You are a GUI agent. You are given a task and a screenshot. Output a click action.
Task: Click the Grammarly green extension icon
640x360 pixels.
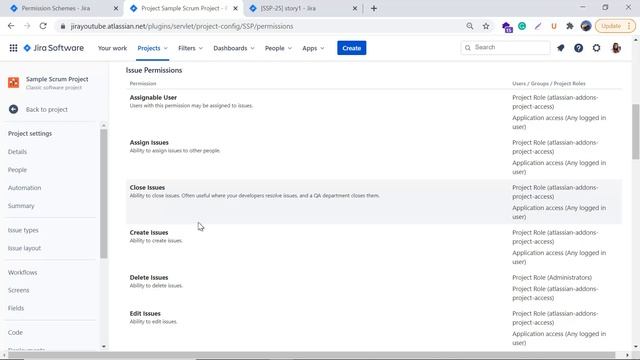pos(522,26)
